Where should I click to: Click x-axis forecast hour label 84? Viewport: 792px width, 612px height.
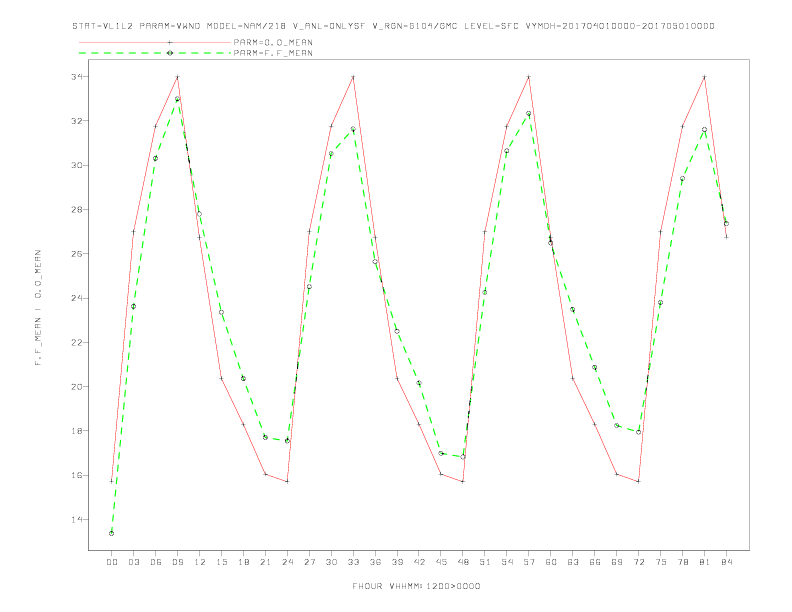pos(726,562)
